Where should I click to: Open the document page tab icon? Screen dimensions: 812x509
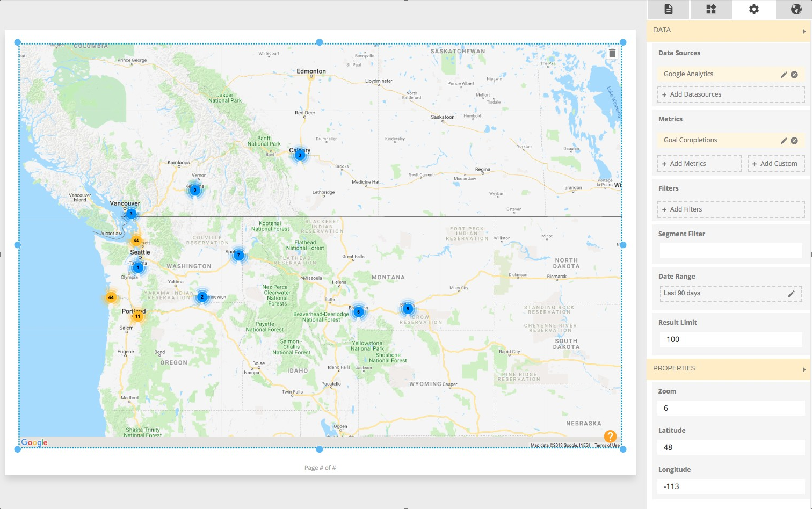click(x=668, y=9)
